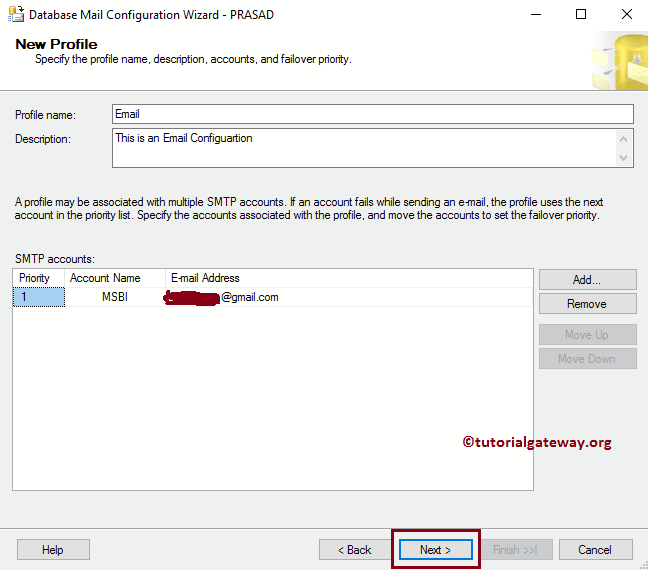Click the Description scrollbar down arrow

624,157
